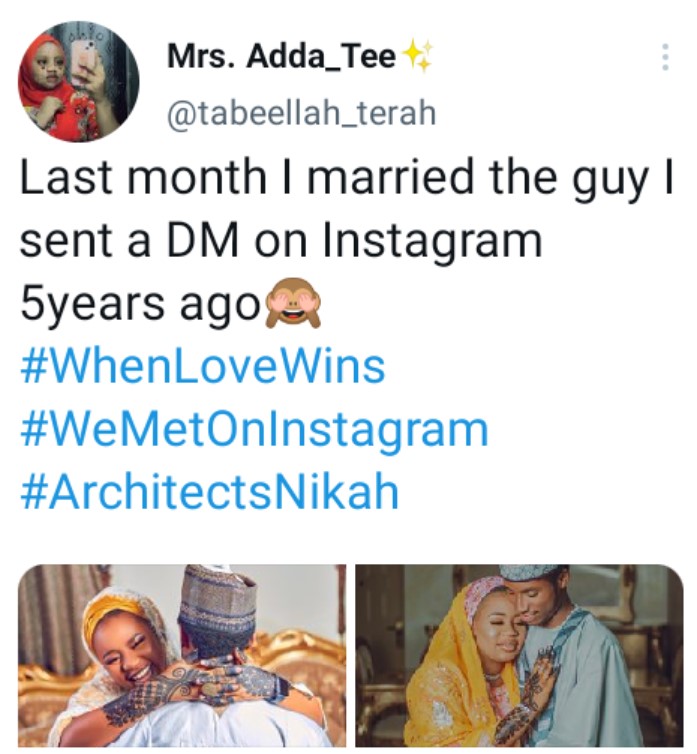Follow the #WeMetOnInstagram hashtag link
697x754 pixels.
tap(254, 430)
